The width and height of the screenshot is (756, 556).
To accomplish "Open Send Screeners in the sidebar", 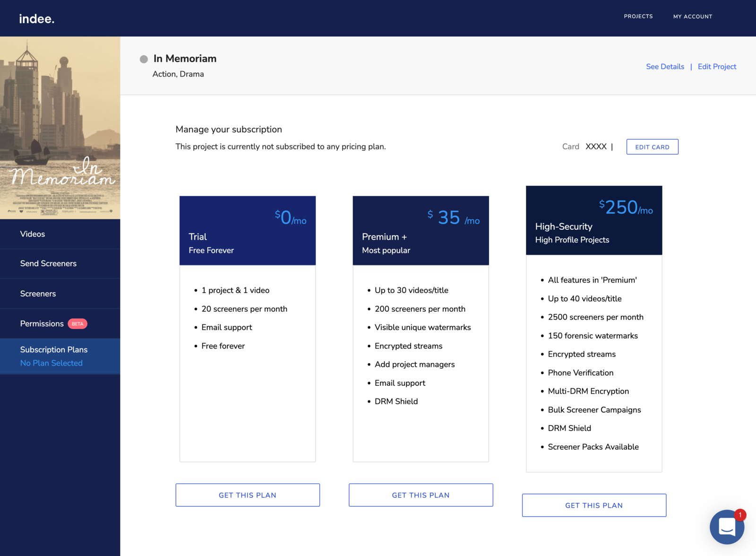I will pyautogui.click(x=48, y=263).
